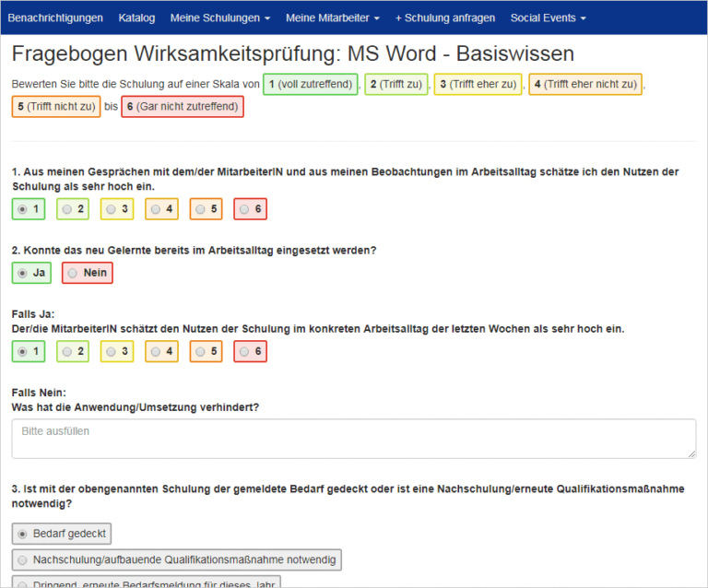The image size is (708, 588).
Task: Choose Nein for question 2
Action: (88, 273)
